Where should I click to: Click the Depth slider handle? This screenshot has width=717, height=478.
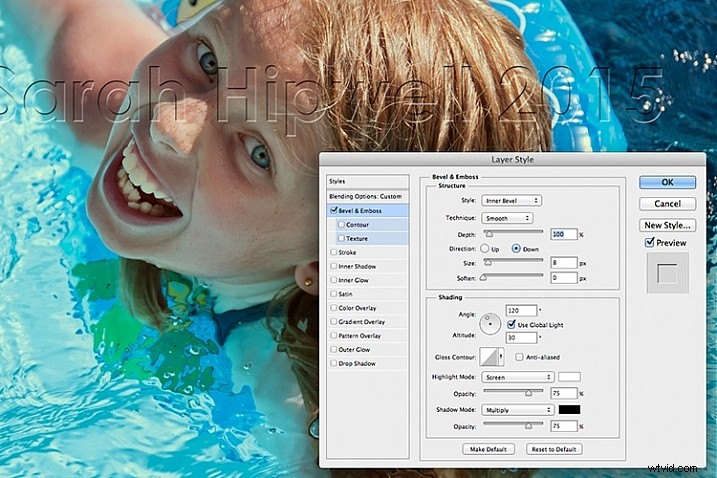point(489,234)
